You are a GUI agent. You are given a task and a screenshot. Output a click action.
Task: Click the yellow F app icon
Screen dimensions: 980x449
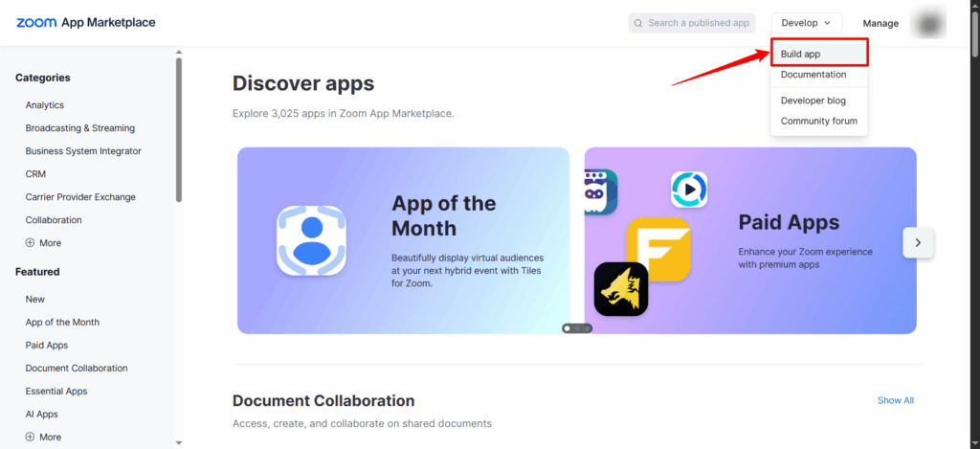[x=658, y=249]
